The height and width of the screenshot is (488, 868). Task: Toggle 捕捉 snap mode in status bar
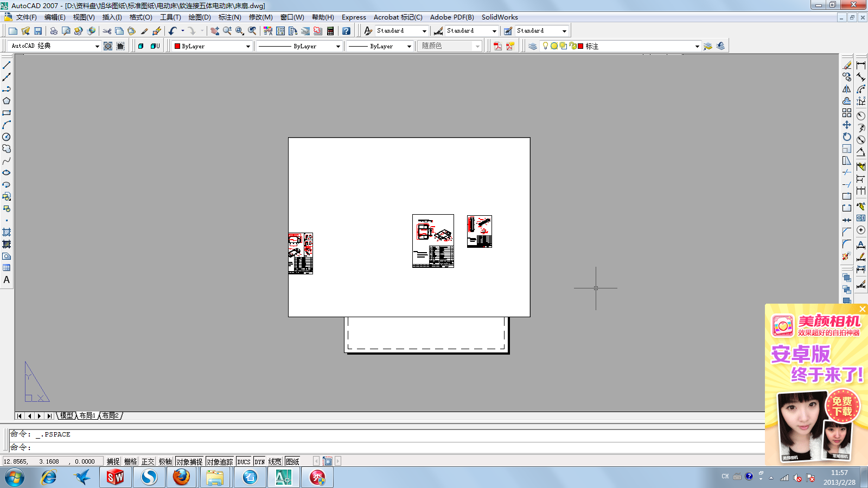click(113, 461)
